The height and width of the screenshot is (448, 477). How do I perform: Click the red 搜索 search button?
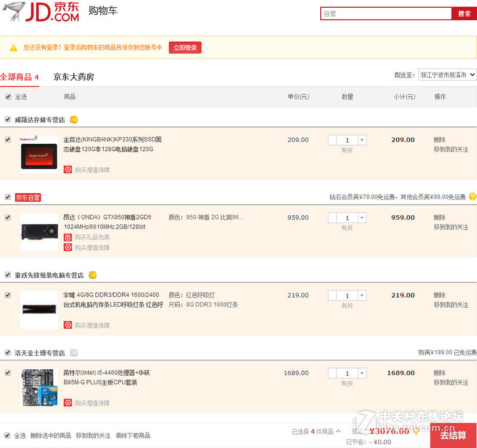(x=464, y=14)
